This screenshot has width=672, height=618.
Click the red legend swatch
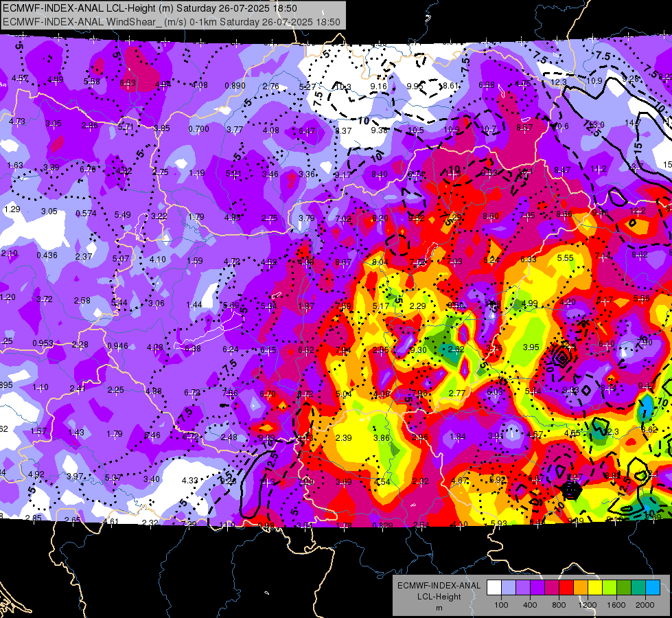566,587
